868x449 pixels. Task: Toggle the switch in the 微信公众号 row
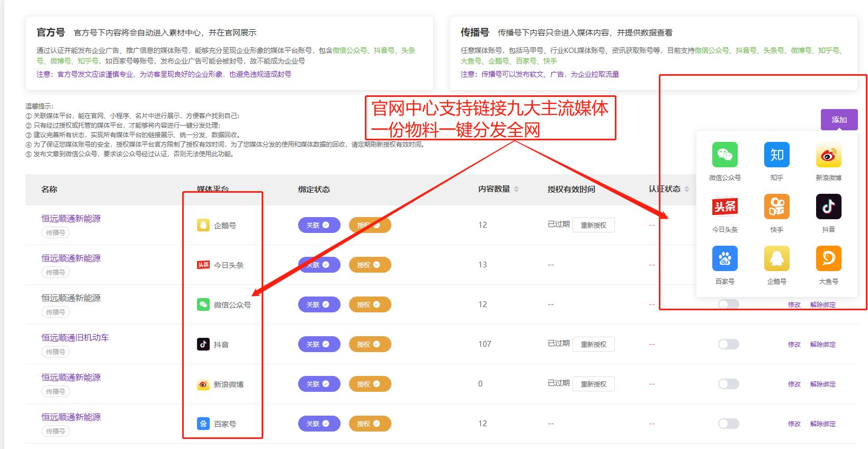[x=728, y=304]
